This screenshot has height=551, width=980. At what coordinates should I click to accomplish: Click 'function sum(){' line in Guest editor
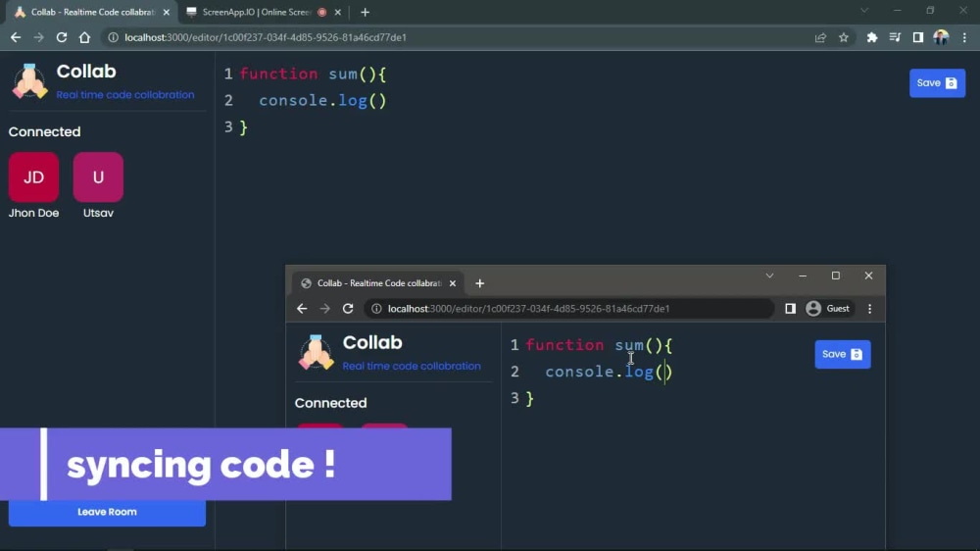tap(600, 345)
